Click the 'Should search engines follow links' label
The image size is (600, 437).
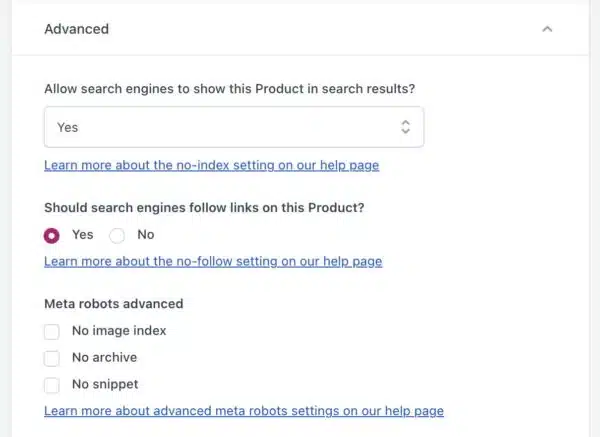click(203, 208)
